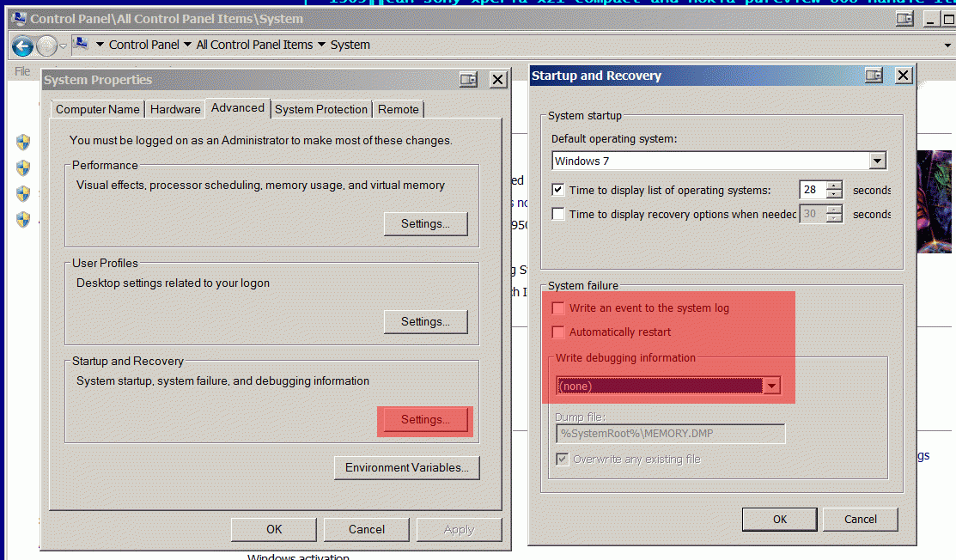956x560 pixels.
Task: Decrease operating systems list time spinner
Action: pyautogui.click(x=834, y=194)
